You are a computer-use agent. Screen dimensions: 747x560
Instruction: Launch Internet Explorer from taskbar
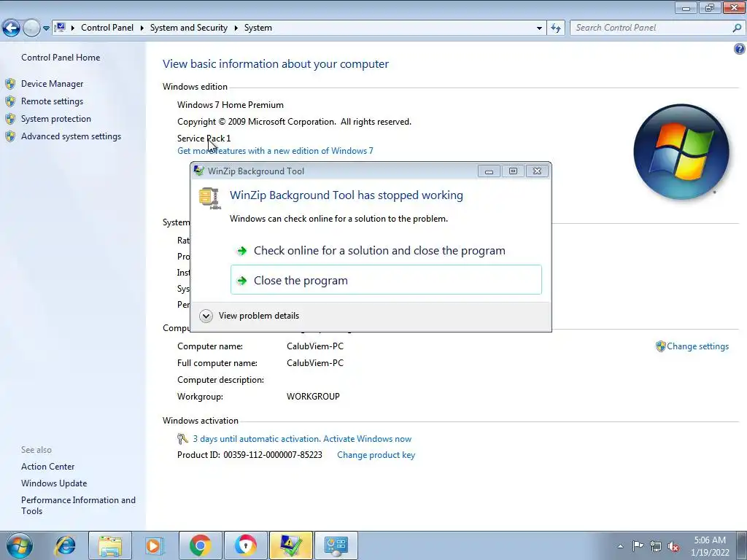coord(65,545)
